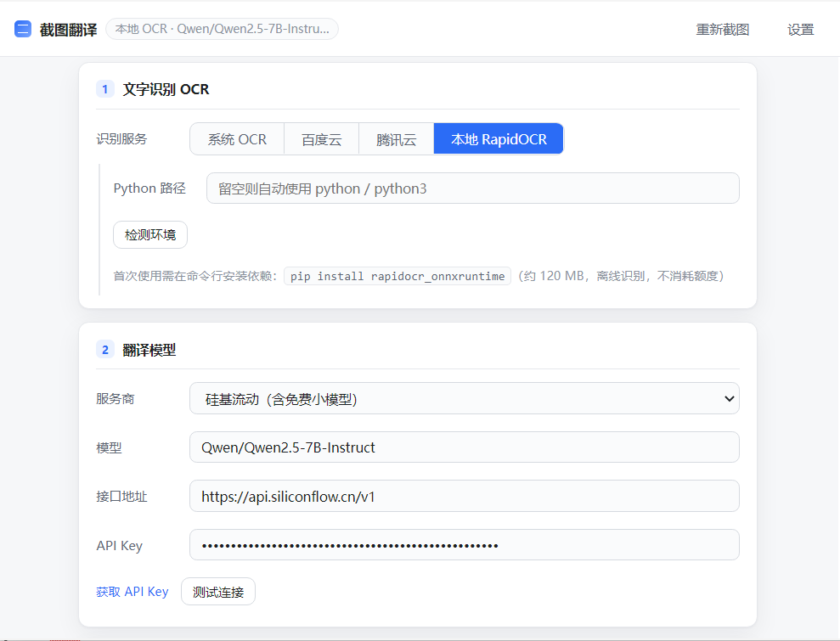Click the 模型 label in the 翻译模型 section
The height and width of the screenshot is (641, 840).
coord(109,447)
